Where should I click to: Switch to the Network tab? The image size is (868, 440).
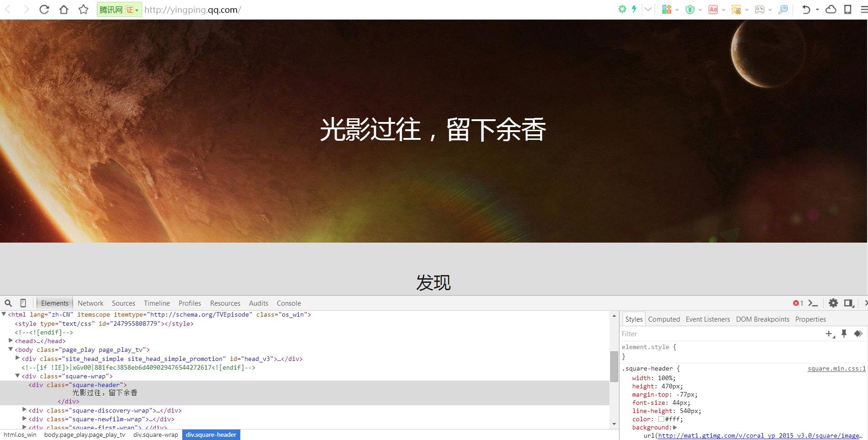click(90, 303)
